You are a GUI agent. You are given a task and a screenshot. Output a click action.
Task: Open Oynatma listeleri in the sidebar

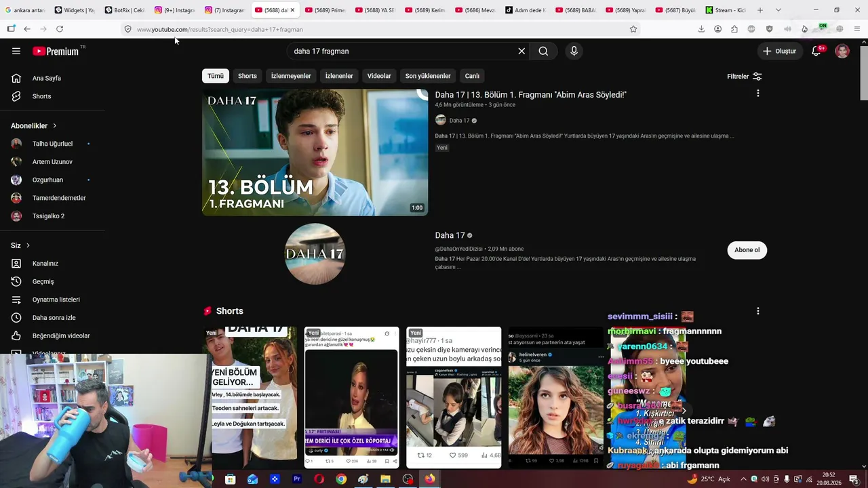coord(56,300)
